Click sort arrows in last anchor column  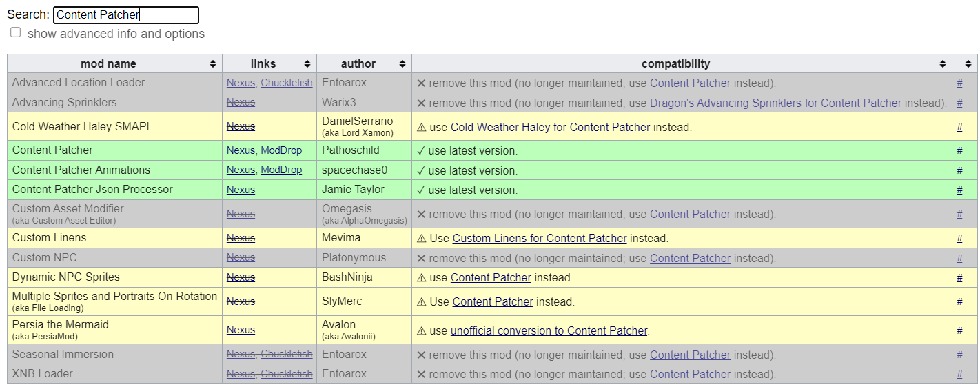(968, 64)
